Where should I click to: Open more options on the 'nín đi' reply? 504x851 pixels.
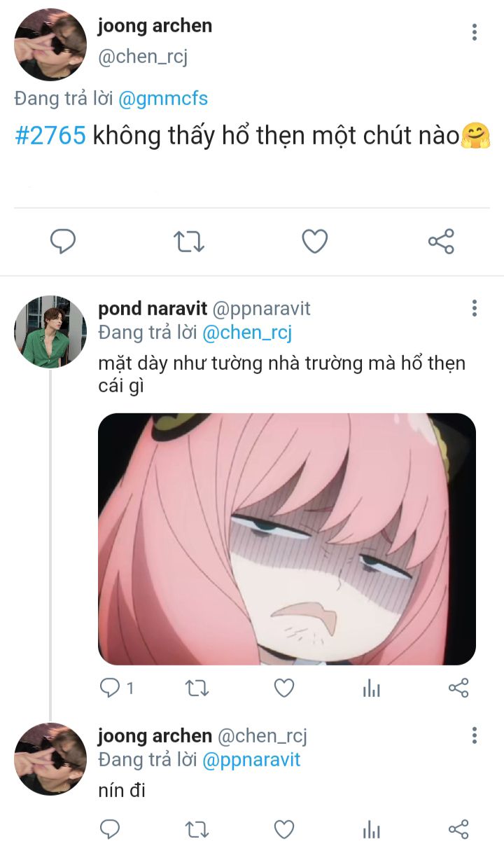click(x=475, y=735)
